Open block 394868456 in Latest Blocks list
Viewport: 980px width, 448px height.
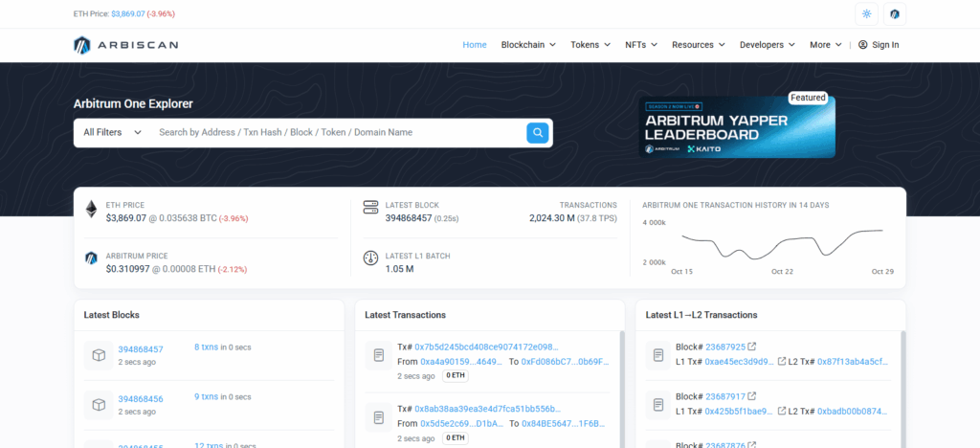click(x=141, y=399)
